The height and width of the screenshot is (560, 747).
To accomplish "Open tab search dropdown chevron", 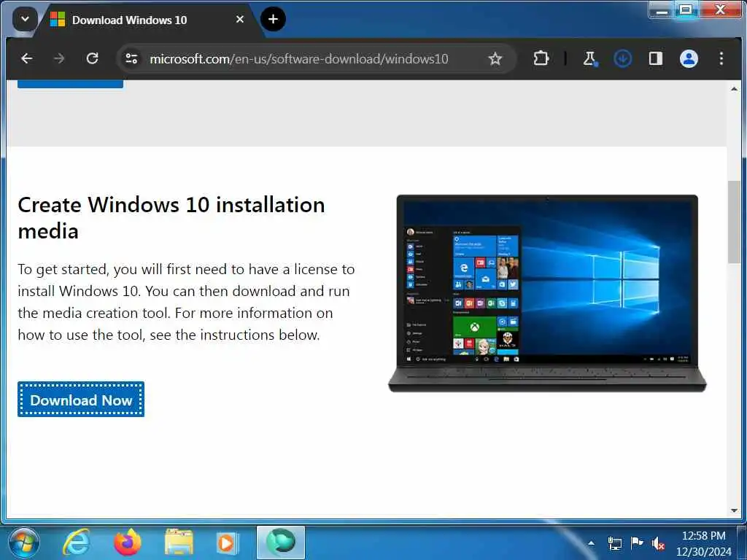I will click(25, 20).
